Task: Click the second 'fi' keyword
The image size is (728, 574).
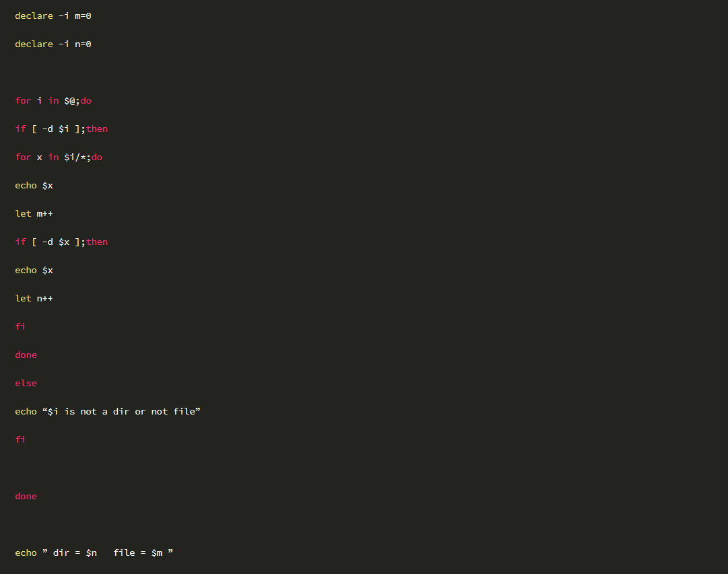Action: click(20, 440)
